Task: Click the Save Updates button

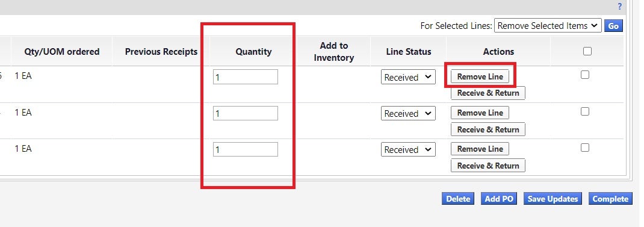Action: tap(553, 199)
